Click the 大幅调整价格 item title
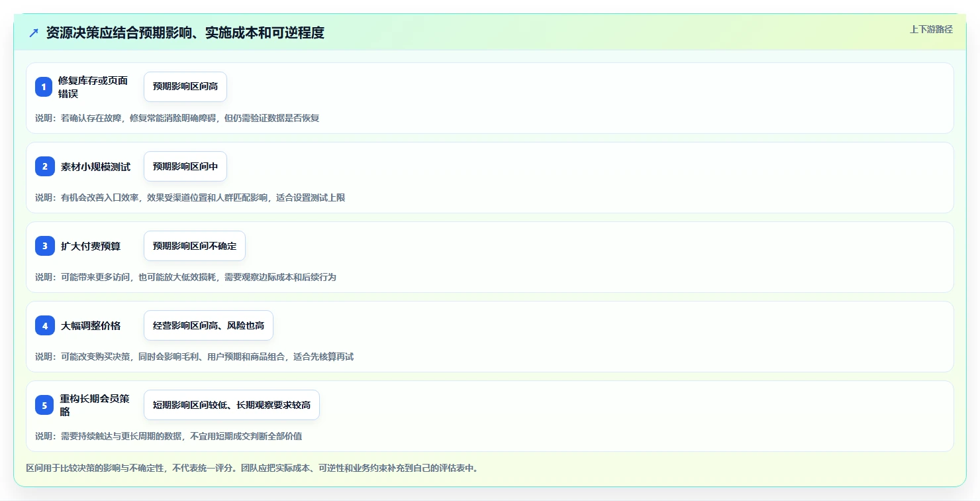980x501 pixels. (x=91, y=325)
